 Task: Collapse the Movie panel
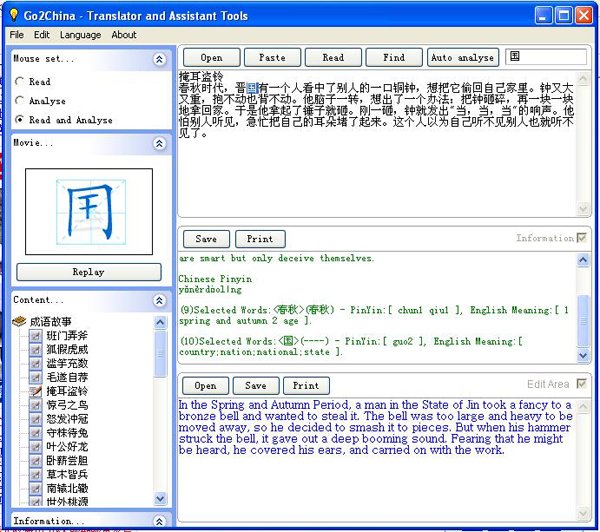click(159, 144)
